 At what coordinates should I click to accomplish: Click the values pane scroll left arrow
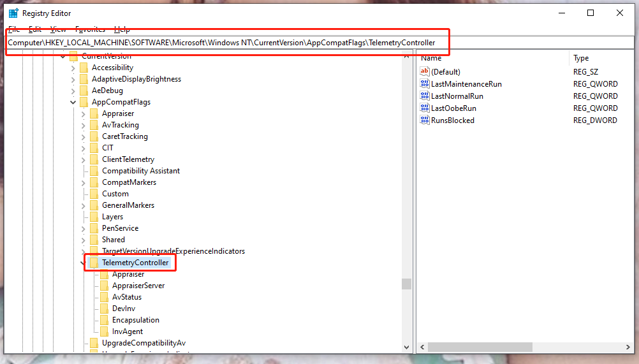coord(422,347)
